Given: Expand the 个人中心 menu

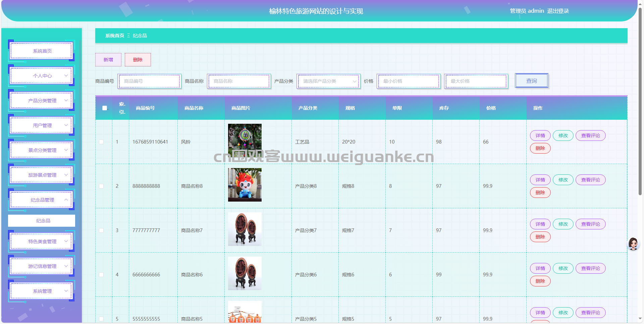Looking at the screenshot, I should click(x=42, y=76).
